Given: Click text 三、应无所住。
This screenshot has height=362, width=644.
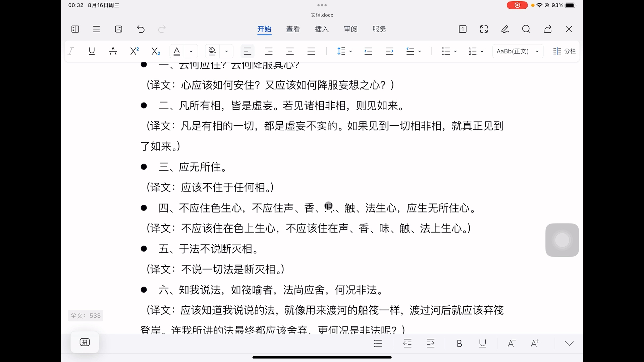Looking at the screenshot, I should (x=193, y=167).
